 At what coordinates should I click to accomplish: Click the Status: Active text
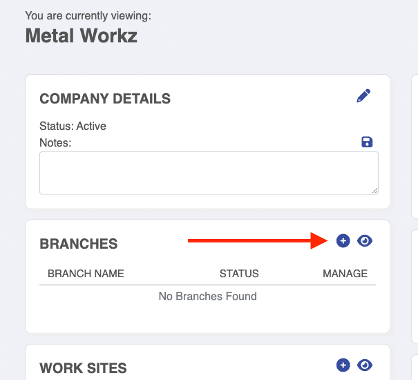73,126
